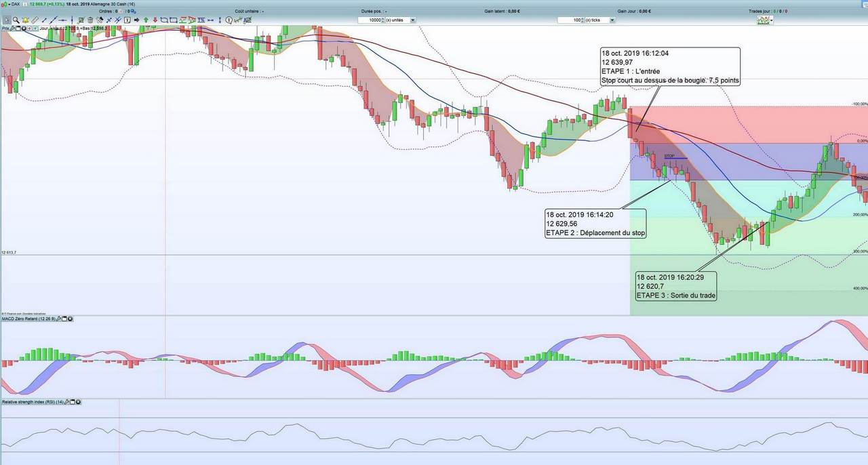Image resolution: width=868 pixels, height=465 pixels.
Task: Open RSI indicator settings wrench
Action: (x=66, y=402)
